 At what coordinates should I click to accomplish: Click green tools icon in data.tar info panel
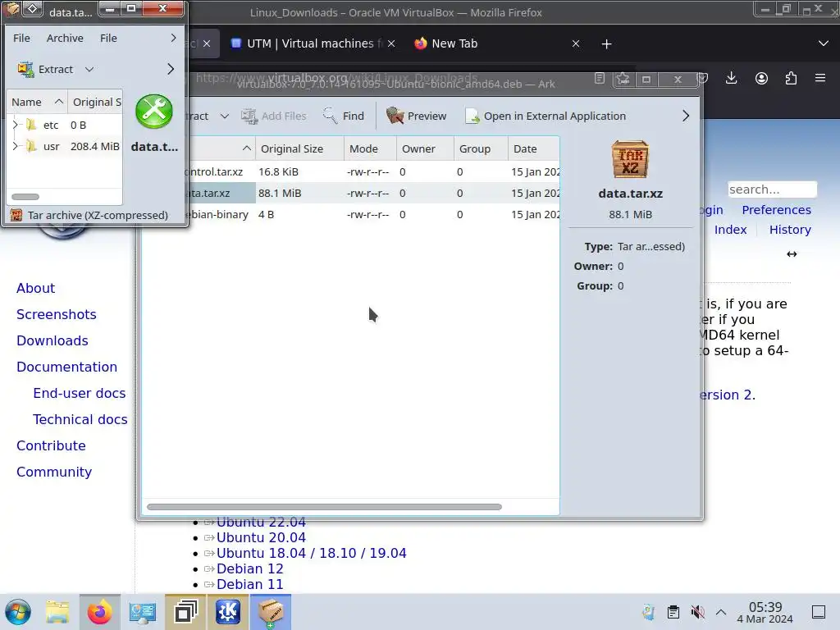click(x=154, y=112)
